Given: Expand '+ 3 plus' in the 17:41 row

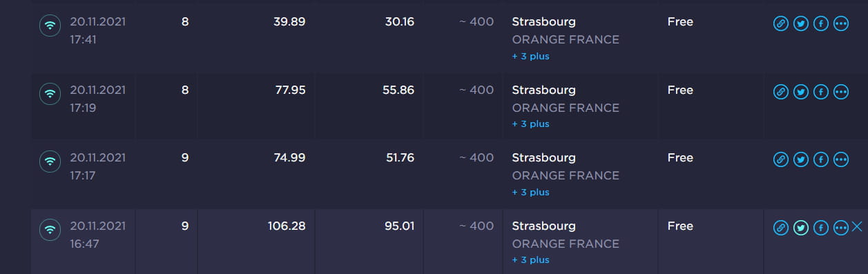Looking at the screenshot, I should 530,56.
